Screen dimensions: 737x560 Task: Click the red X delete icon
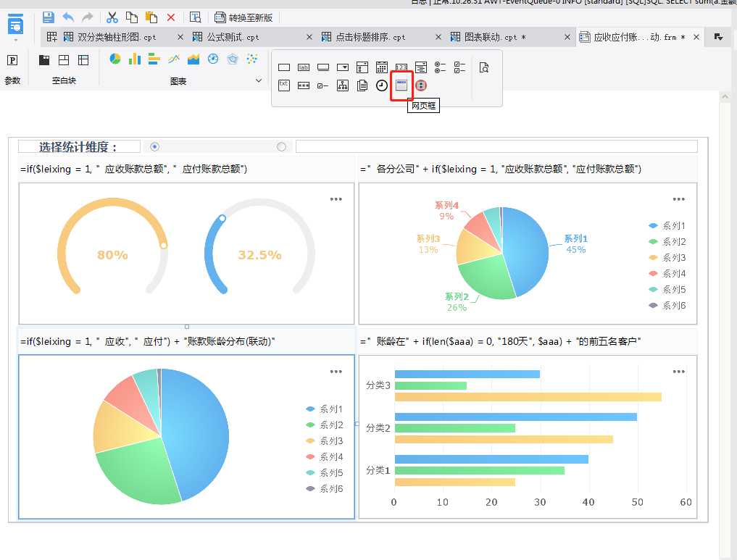pos(170,18)
